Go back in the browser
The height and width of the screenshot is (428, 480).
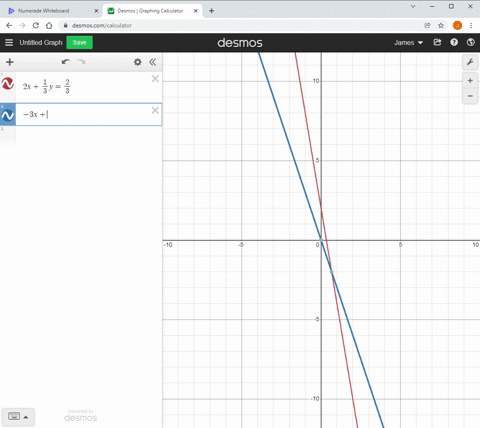(9, 25)
